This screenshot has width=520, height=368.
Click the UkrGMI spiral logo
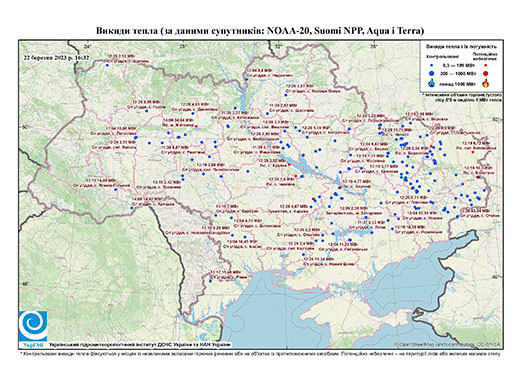tap(33, 326)
